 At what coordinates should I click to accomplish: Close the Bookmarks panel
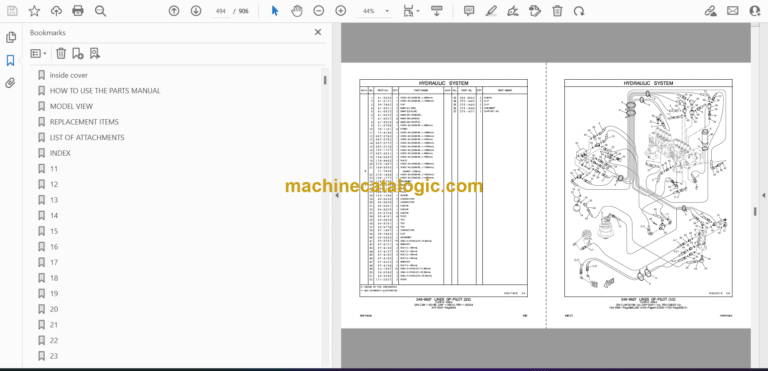click(318, 32)
